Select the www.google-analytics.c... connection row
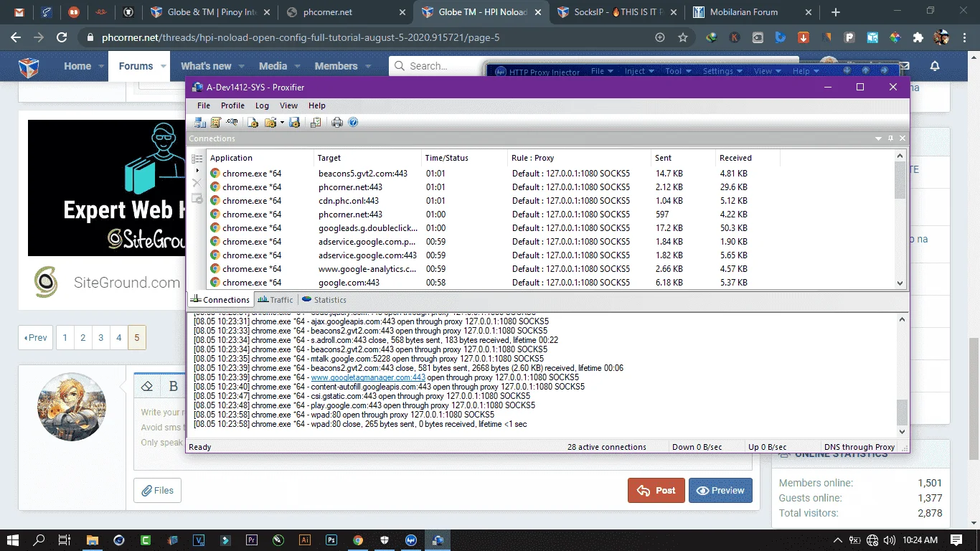The image size is (980, 551). 550,269
